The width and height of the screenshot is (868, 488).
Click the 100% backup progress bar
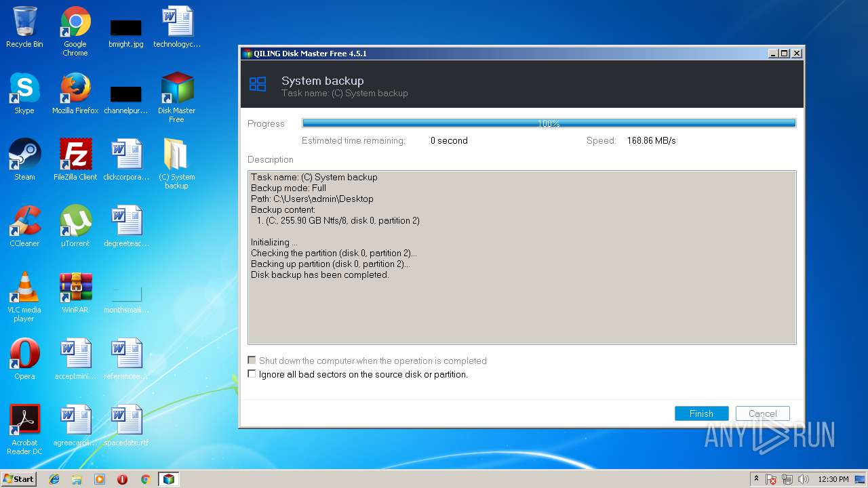[x=549, y=123]
